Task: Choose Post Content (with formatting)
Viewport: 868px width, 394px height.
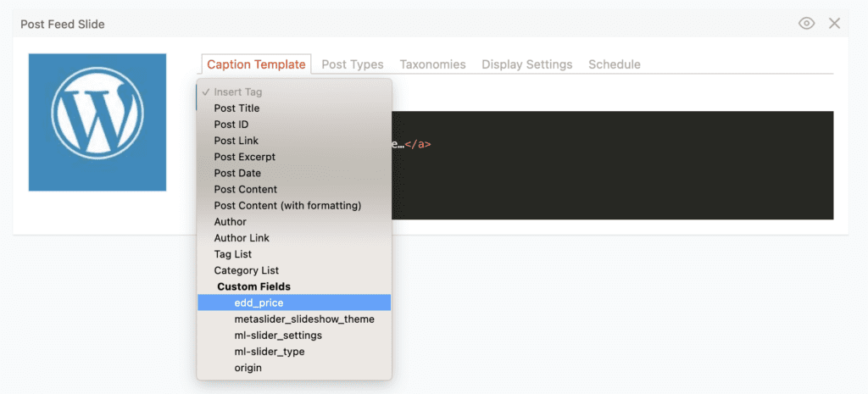Action: point(294,205)
